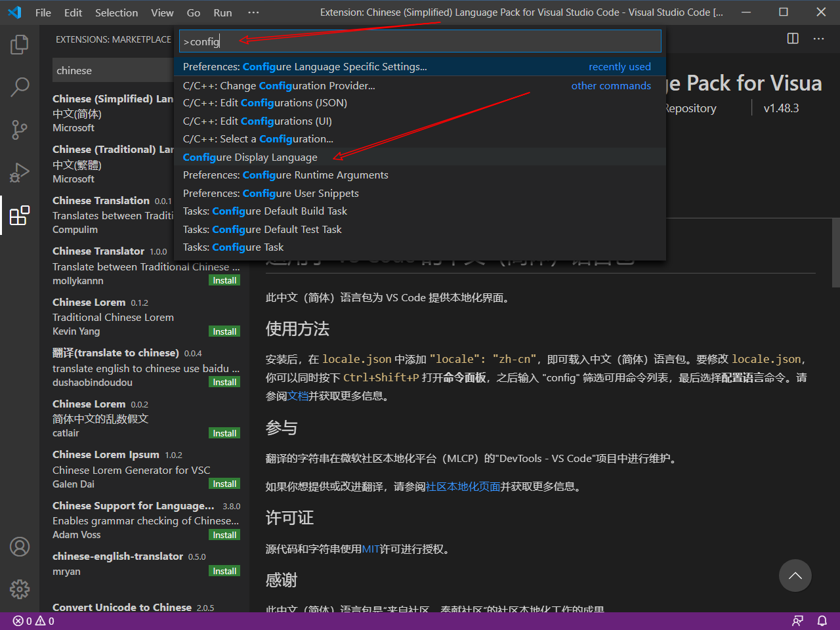
Task: Open feedback icon in status bar
Action: [797, 621]
